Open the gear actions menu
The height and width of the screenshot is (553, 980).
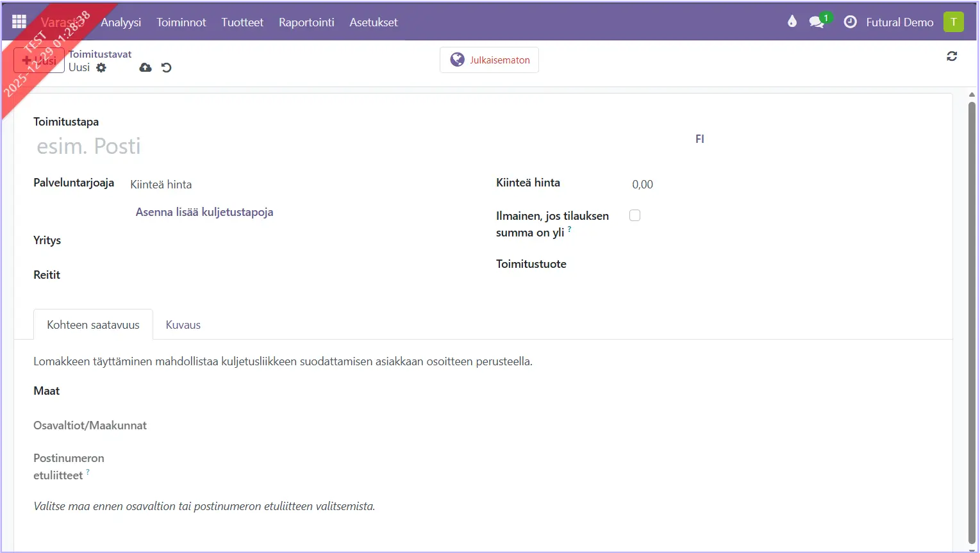click(101, 67)
